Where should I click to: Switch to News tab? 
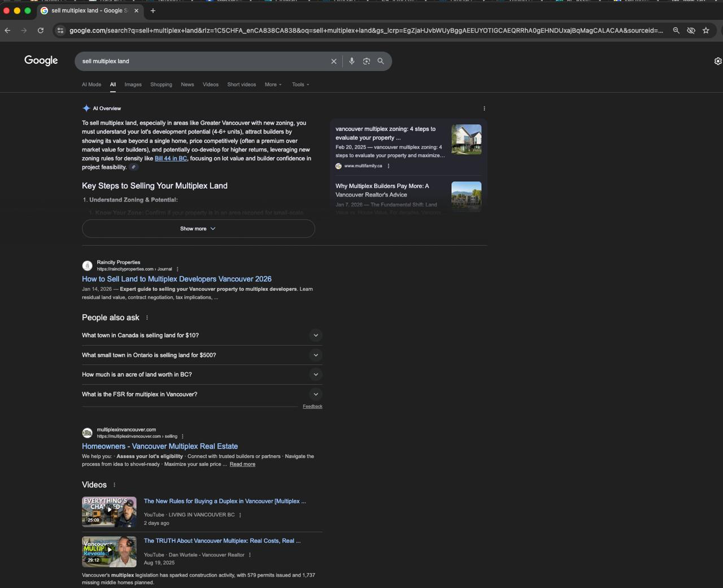click(x=188, y=85)
